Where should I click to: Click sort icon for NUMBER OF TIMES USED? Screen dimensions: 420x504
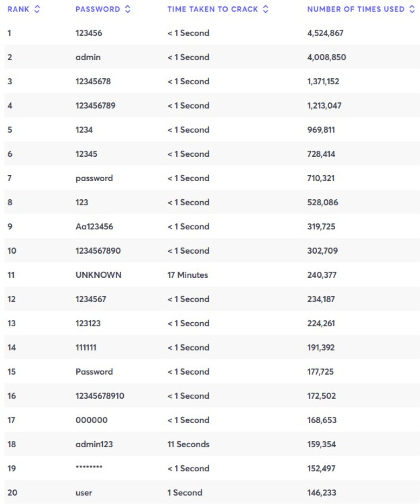(412, 9)
